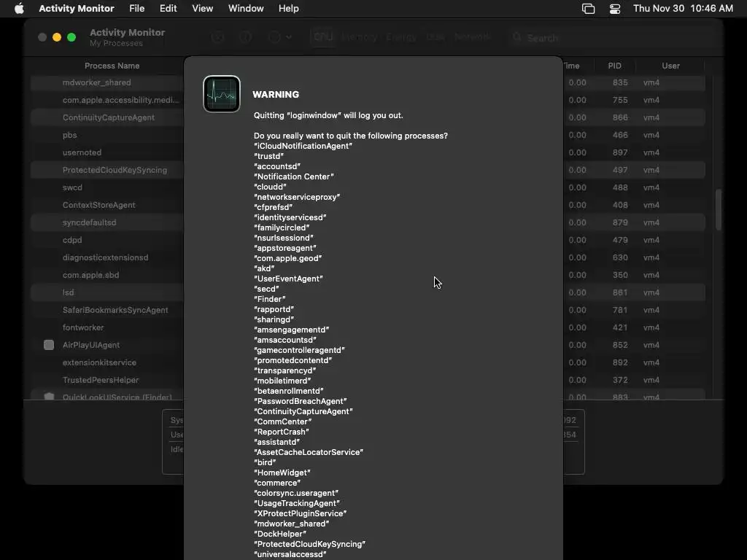
Task: Open the Edit menu
Action: pos(169,8)
